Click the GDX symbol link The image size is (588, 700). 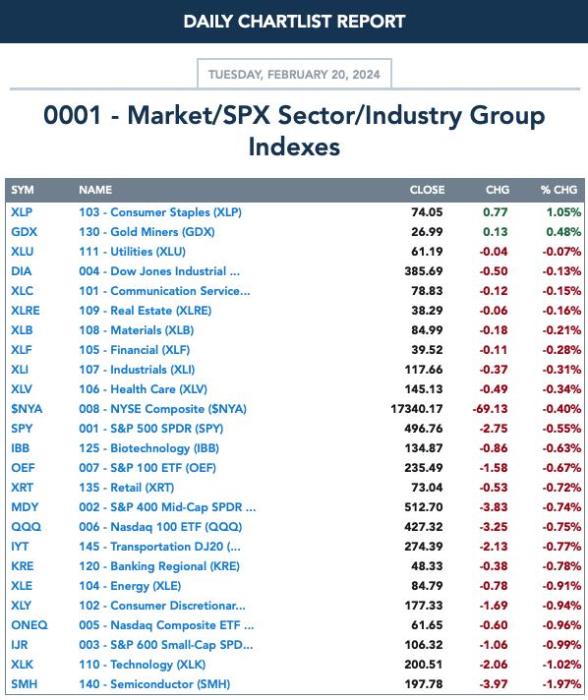25,232
